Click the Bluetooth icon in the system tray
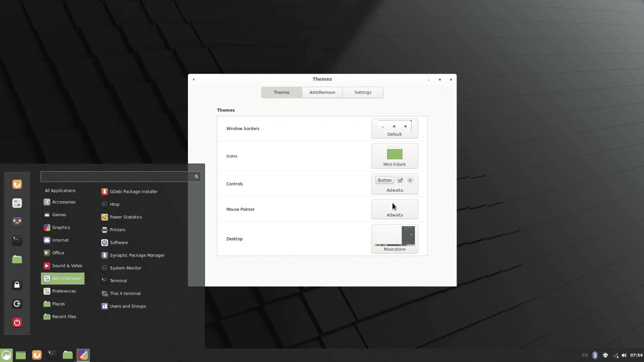This screenshot has width=644, height=362. tap(595, 355)
